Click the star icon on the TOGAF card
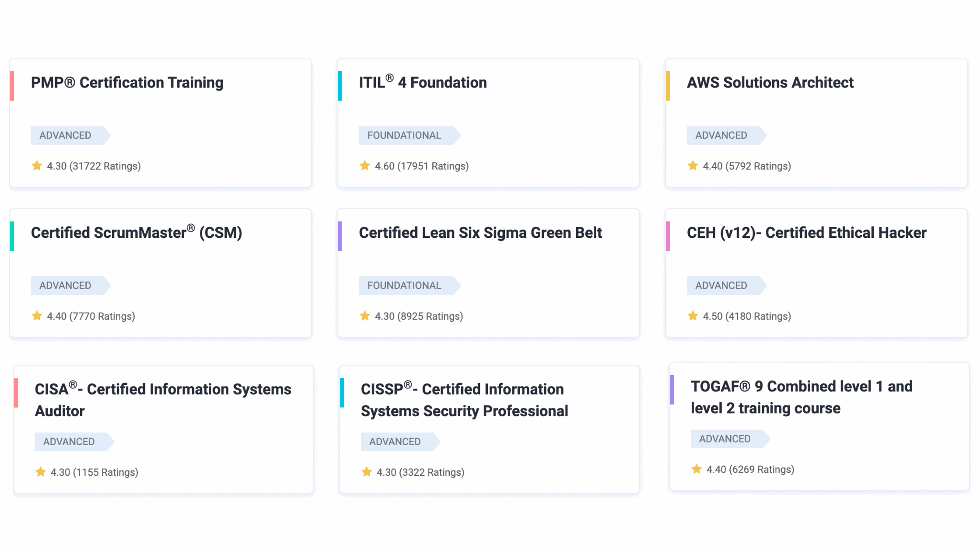This screenshot has height=551, width=980. (696, 469)
